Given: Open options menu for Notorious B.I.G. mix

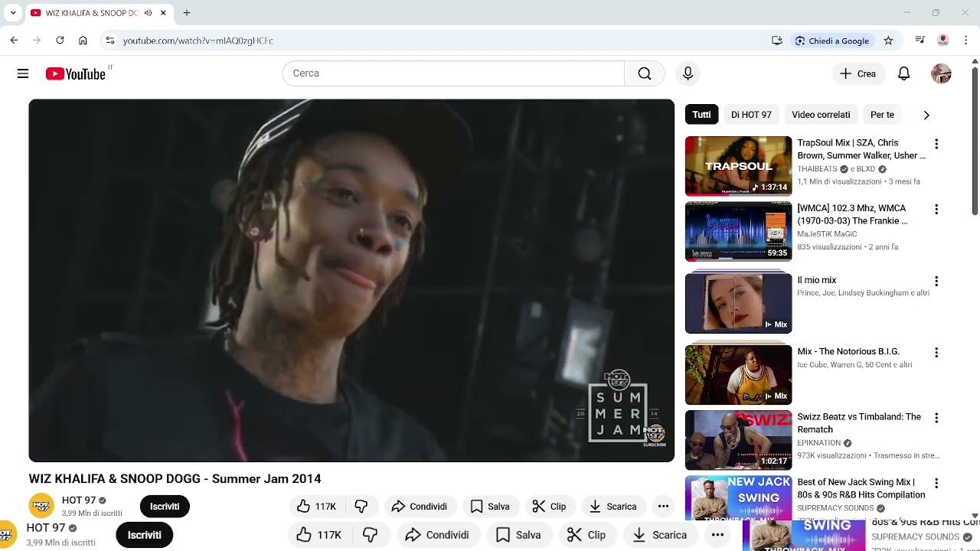Looking at the screenshot, I should pos(936,353).
